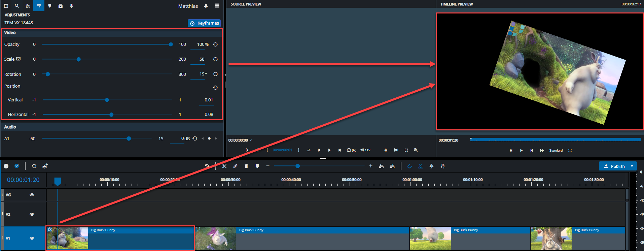This screenshot has width=644, height=251.
Task: Click the link clips chain icon
Action: (235, 166)
